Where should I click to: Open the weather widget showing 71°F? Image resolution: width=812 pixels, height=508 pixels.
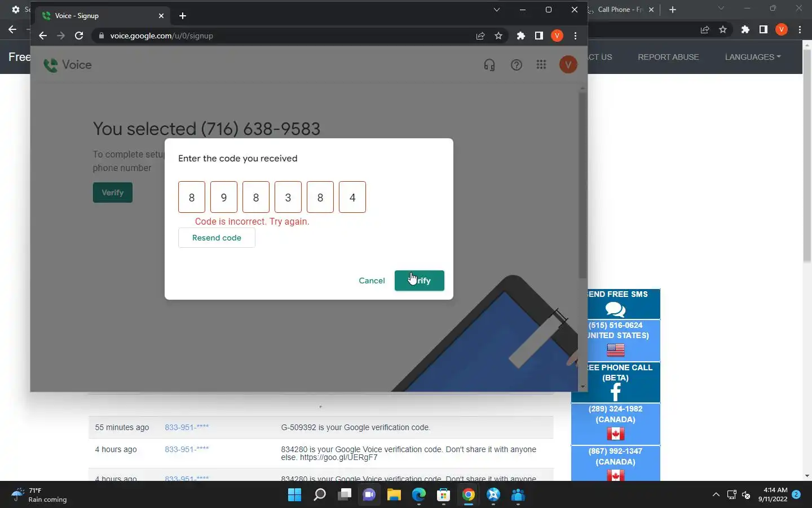tap(39, 495)
